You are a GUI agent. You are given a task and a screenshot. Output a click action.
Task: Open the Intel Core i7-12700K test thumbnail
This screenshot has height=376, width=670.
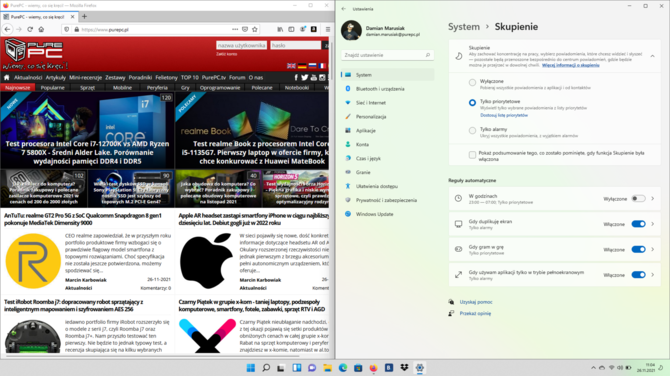tap(87, 130)
